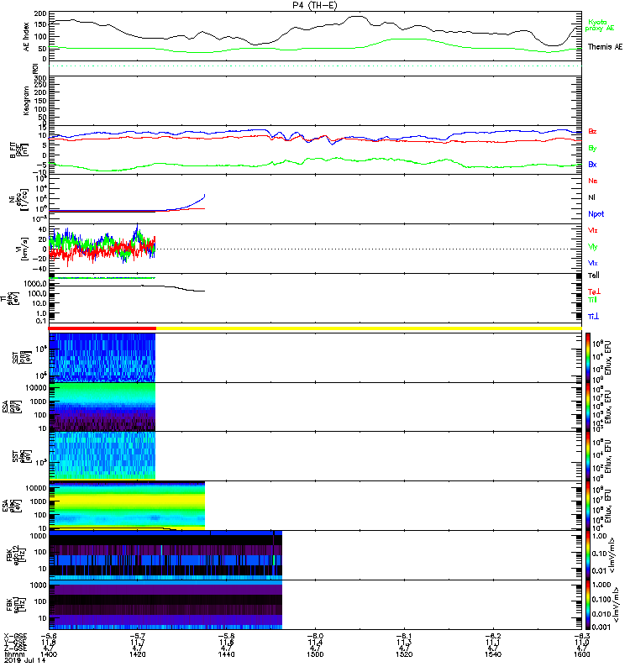Click the ESA electron energy spectrogram
630x672 pixels.
[x=128, y=506]
